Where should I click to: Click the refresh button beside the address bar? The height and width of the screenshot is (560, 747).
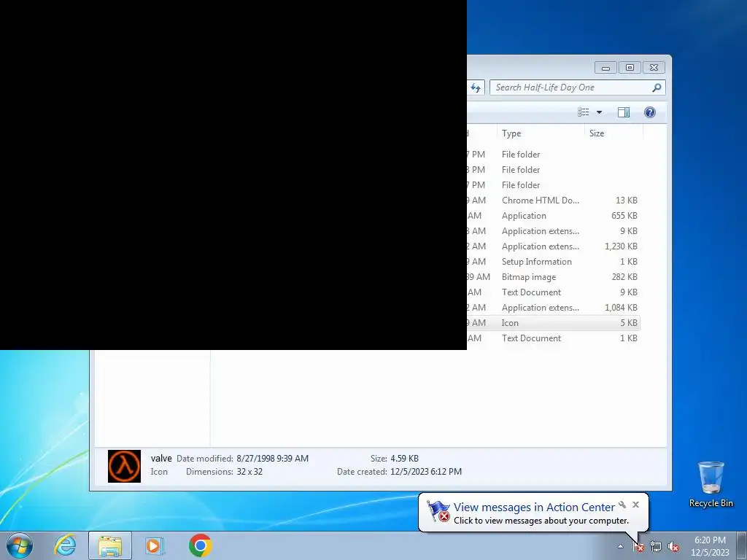[x=476, y=87]
